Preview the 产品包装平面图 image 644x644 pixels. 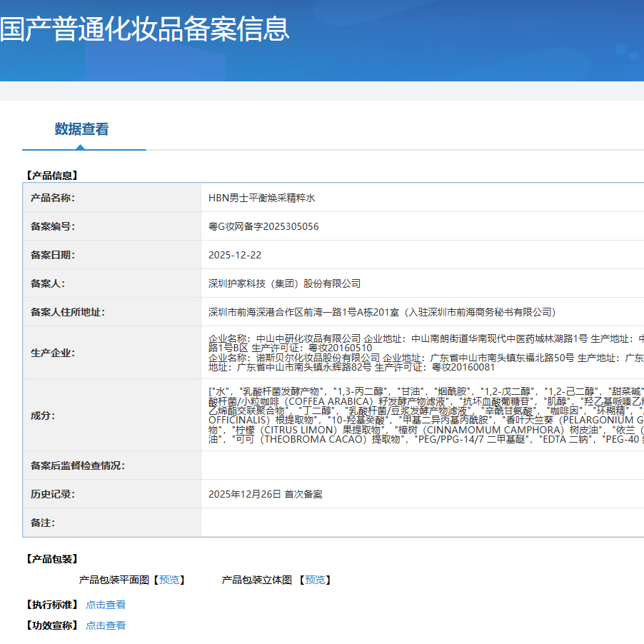coord(169,580)
